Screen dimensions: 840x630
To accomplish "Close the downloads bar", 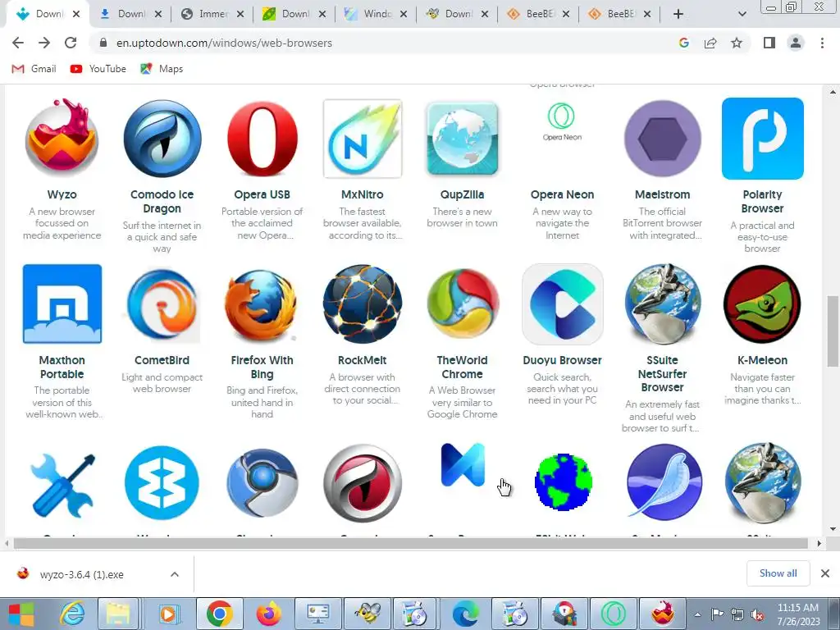I will tap(825, 573).
